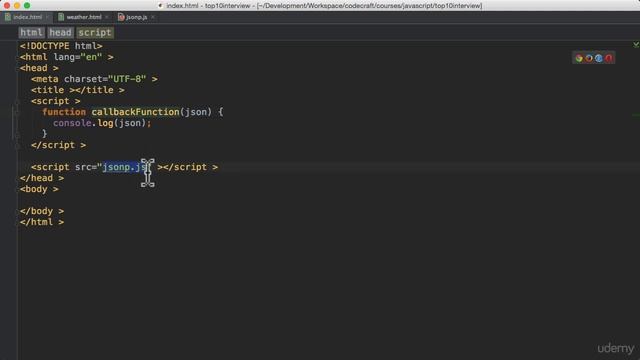Switch to the jsonp.js tab
Viewport: 640px width, 360px height.
[x=136, y=17]
